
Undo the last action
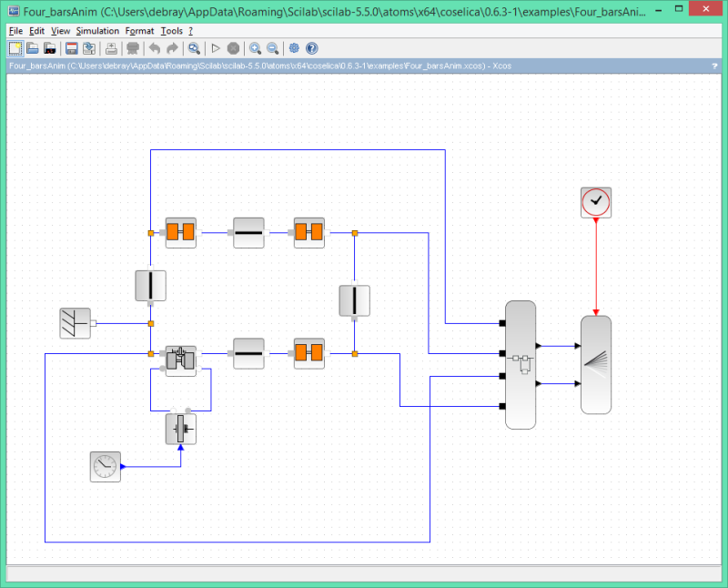(155, 48)
